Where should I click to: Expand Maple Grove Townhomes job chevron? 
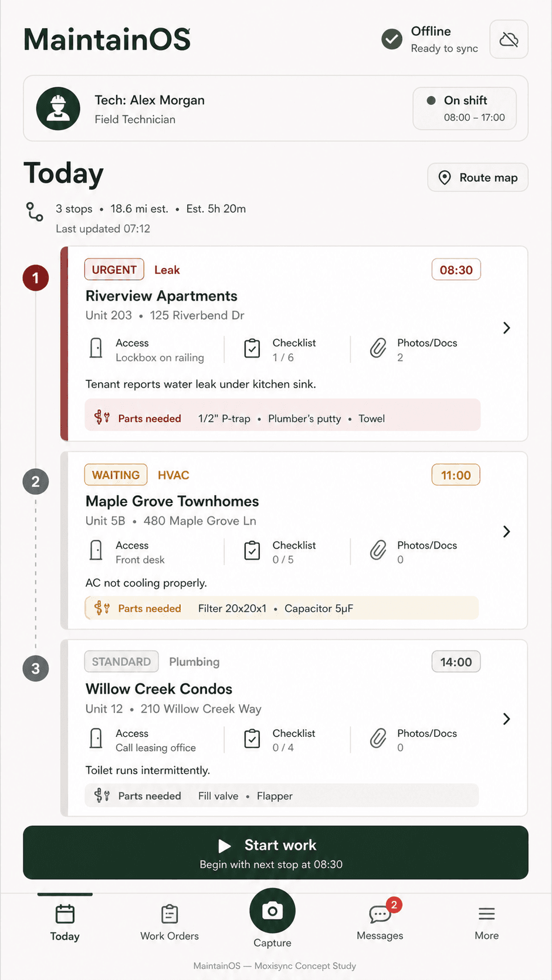tap(507, 532)
